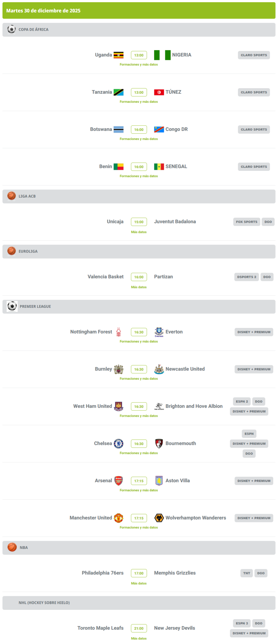Click the Wolverhampton Wanderers wolf logo
Screen dimensions: 276x644
point(159,518)
